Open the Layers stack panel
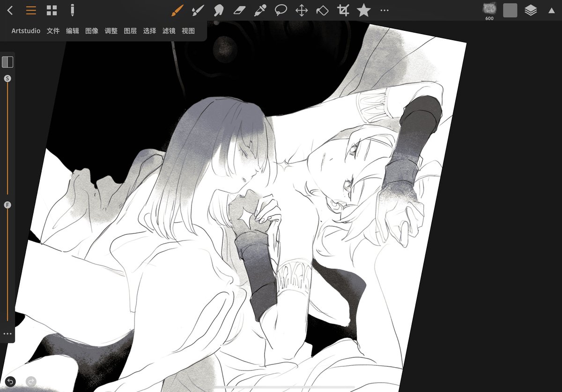The width and height of the screenshot is (562, 392). (531, 10)
